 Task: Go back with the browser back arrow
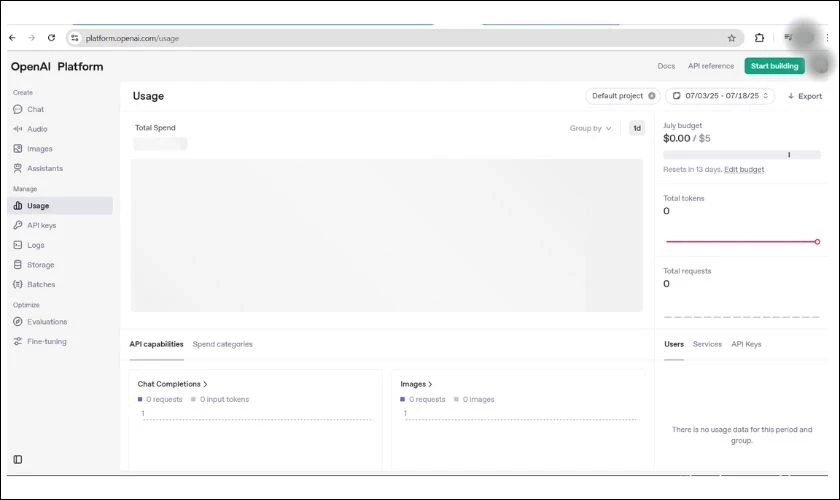point(12,38)
